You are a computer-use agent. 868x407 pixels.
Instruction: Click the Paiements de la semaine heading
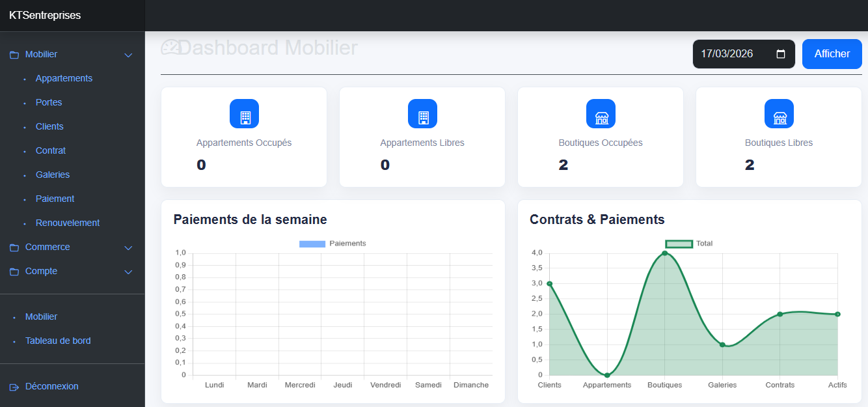(250, 219)
